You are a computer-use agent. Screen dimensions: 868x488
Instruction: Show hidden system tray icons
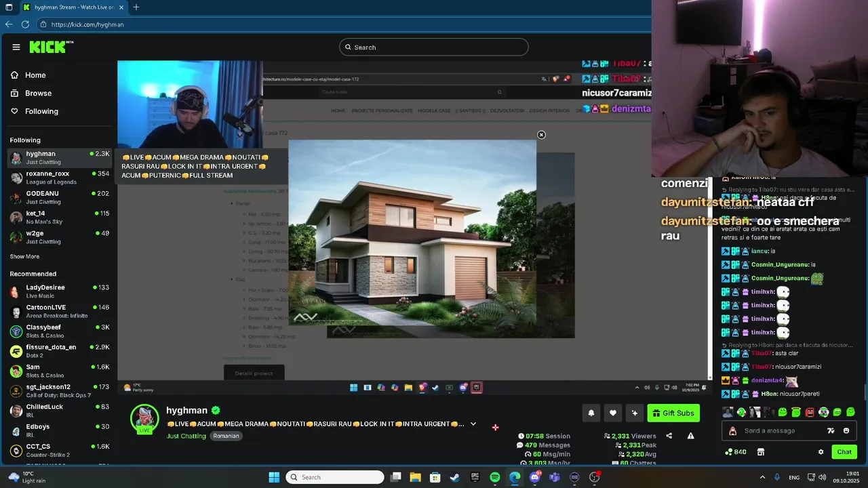click(762, 477)
